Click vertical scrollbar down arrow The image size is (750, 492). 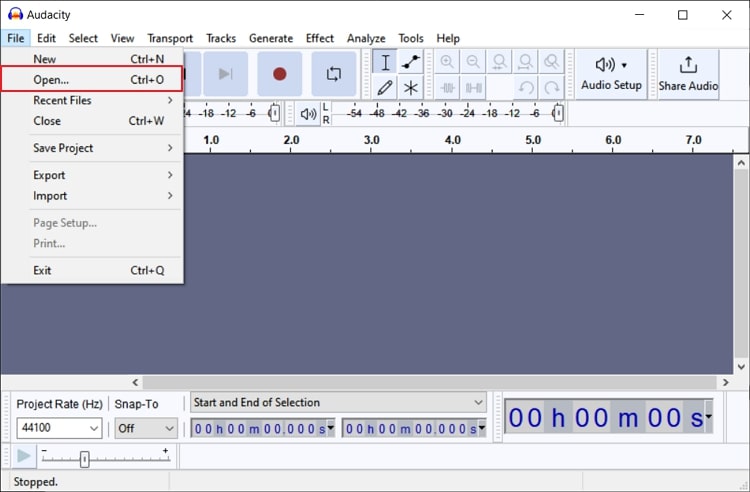(x=741, y=367)
